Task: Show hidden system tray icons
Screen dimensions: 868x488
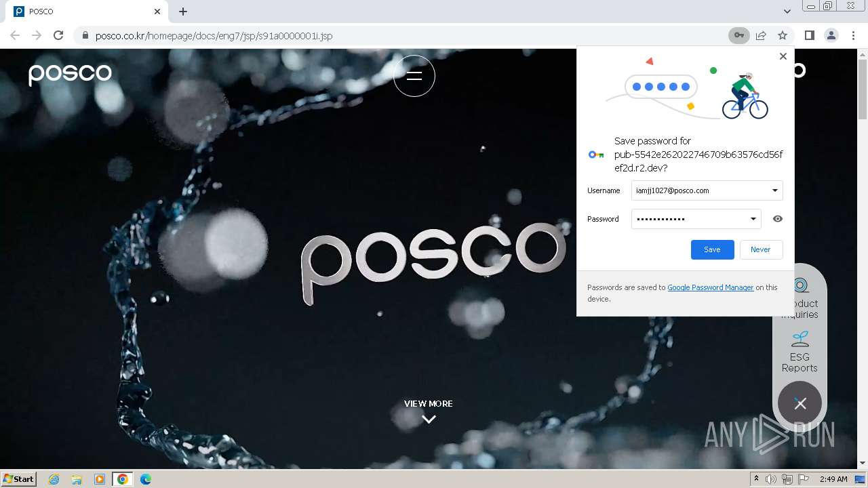Action: pyautogui.click(x=756, y=479)
